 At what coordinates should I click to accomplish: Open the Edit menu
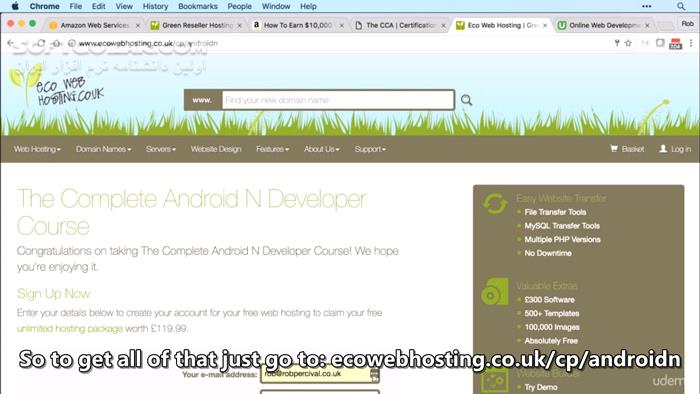point(98,6)
